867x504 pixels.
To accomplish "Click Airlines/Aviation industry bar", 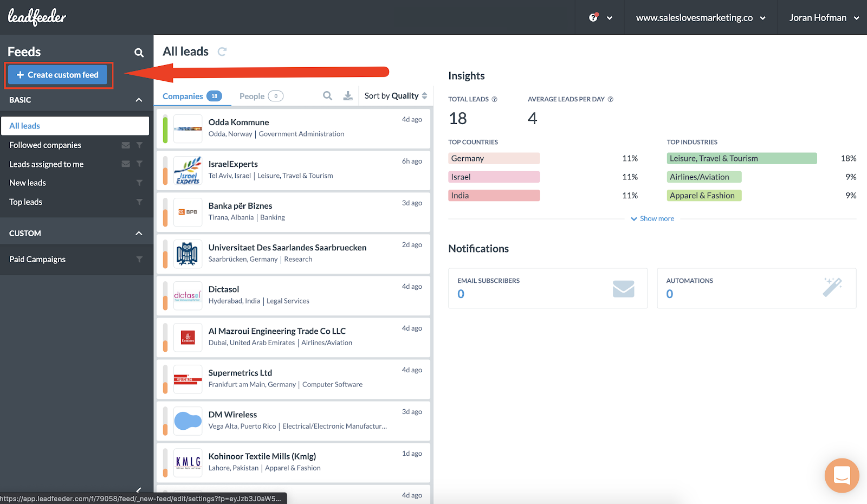I will pyautogui.click(x=704, y=177).
